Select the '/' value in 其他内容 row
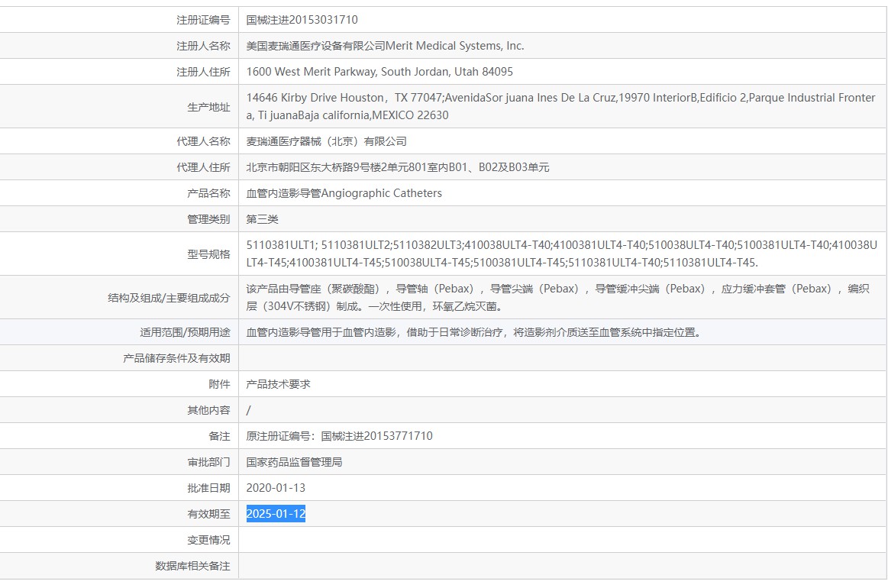The image size is (888, 588). pos(249,411)
